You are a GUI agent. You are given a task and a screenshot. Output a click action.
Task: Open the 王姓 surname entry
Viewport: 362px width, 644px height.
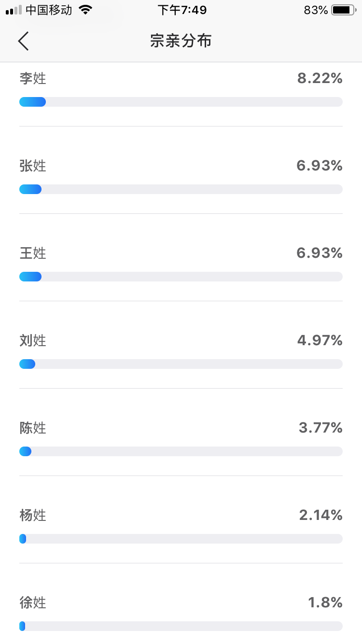point(33,253)
